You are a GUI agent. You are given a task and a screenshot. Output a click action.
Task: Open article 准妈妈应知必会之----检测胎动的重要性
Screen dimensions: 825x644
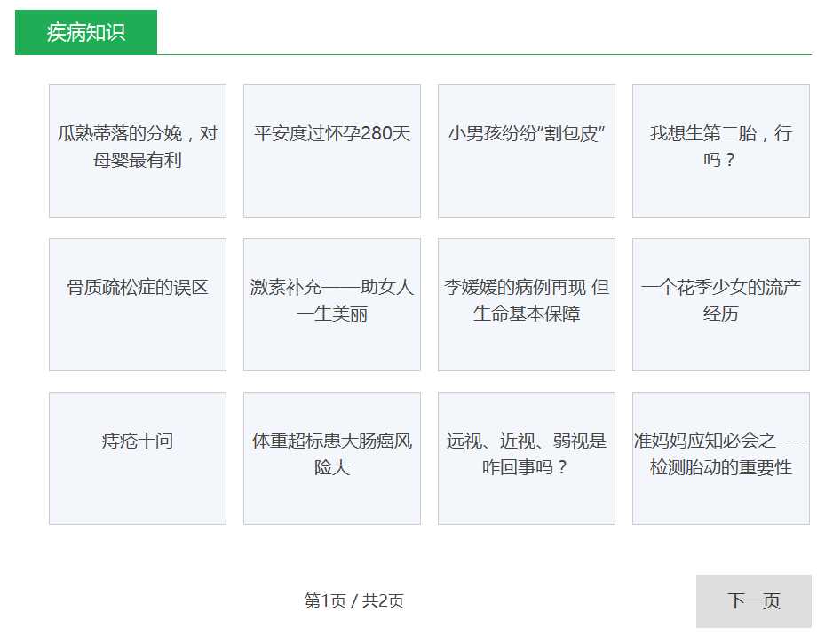(x=721, y=457)
